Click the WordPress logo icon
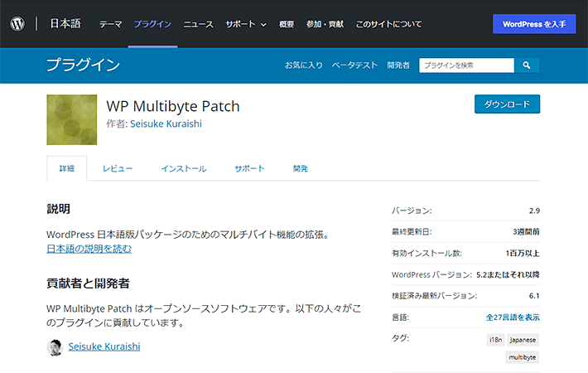 click(x=17, y=24)
